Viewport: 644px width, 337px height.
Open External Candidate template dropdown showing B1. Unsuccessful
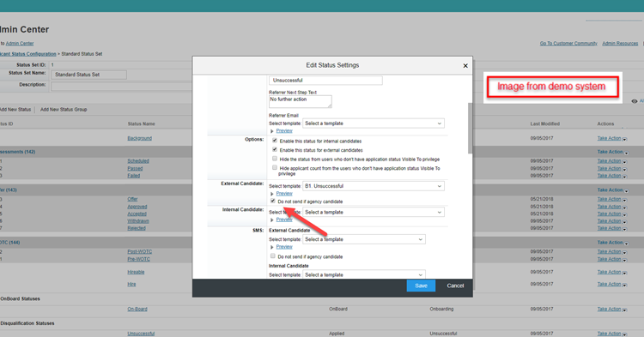374,186
